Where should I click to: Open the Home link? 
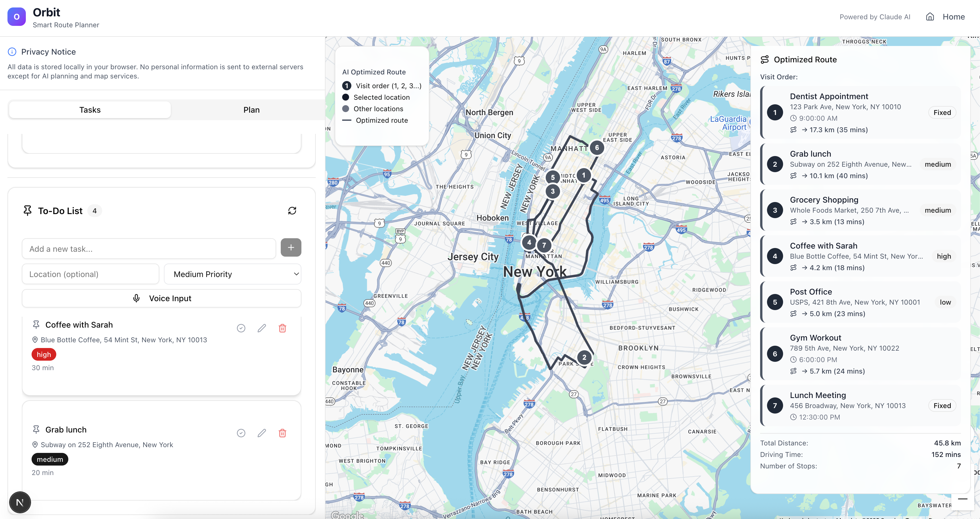coord(953,17)
